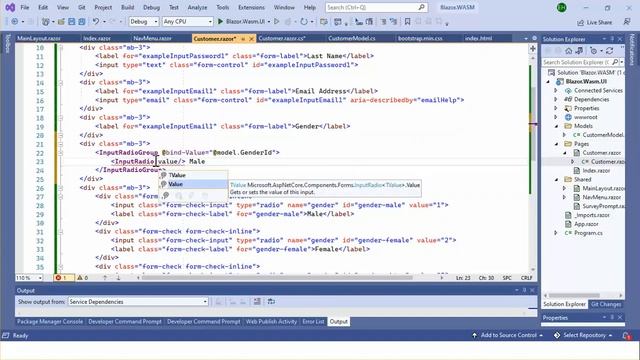This screenshot has height=360, width=640.
Task: Click the switch views icon in Solution Explorer
Action: tap(579, 51)
